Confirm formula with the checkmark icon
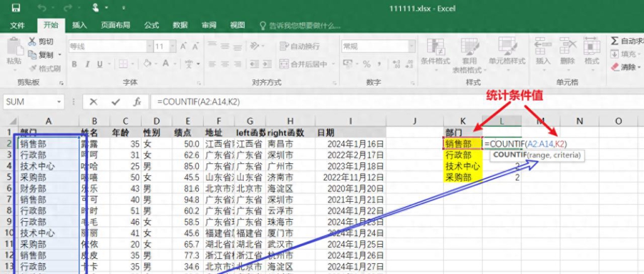This screenshot has width=644, height=274. point(115,102)
